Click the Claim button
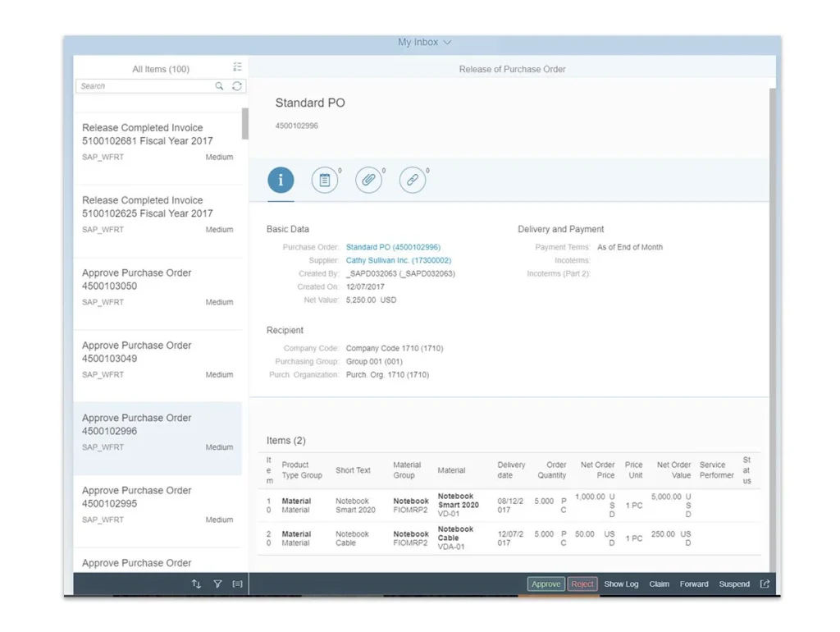 tap(659, 584)
